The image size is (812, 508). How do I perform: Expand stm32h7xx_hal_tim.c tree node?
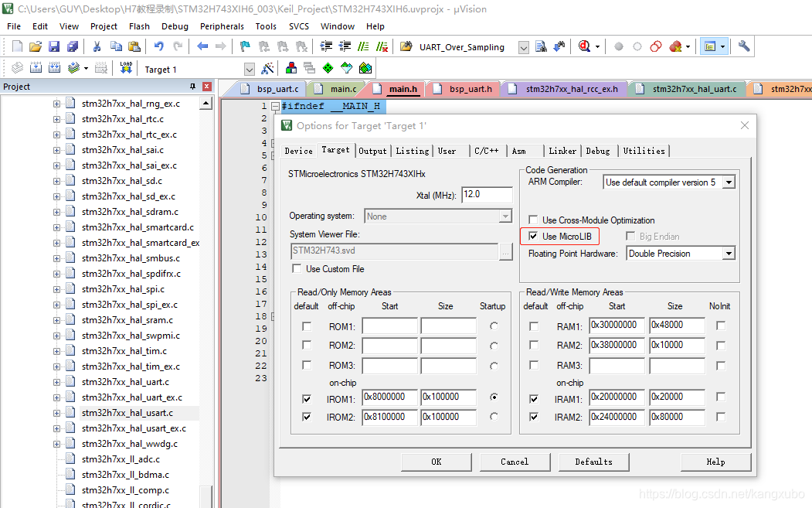tap(56, 351)
